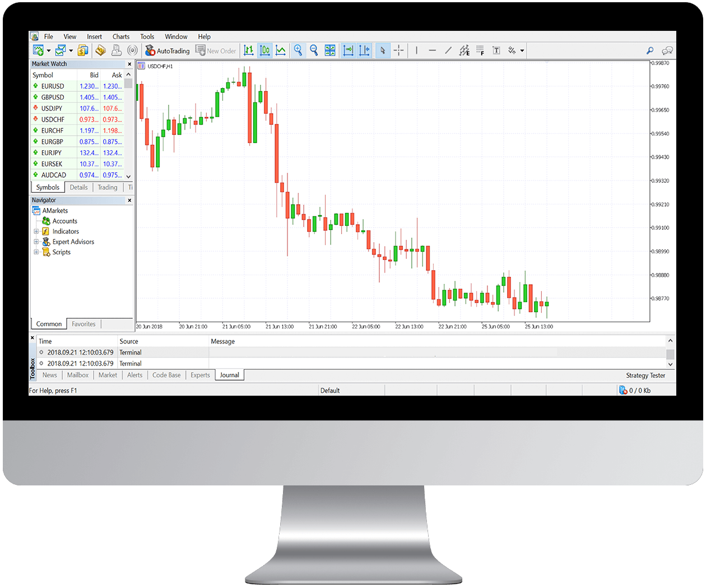Screen dimensions: 706x588
Task: Zoom in on the chart
Action: click(298, 50)
